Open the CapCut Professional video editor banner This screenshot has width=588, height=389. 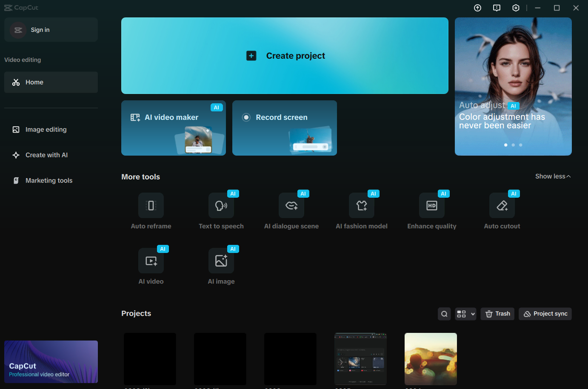click(x=51, y=362)
